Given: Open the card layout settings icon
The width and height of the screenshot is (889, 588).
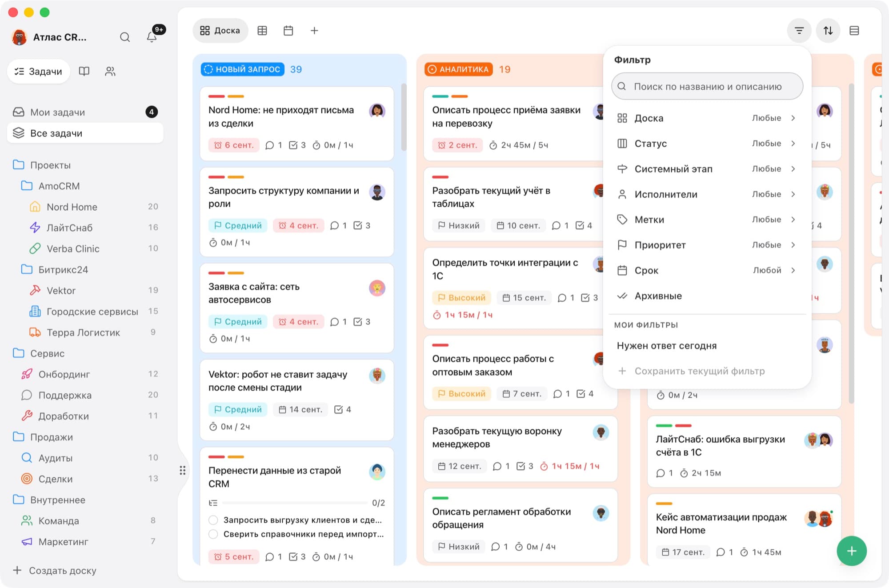Looking at the screenshot, I should coord(854,31).
